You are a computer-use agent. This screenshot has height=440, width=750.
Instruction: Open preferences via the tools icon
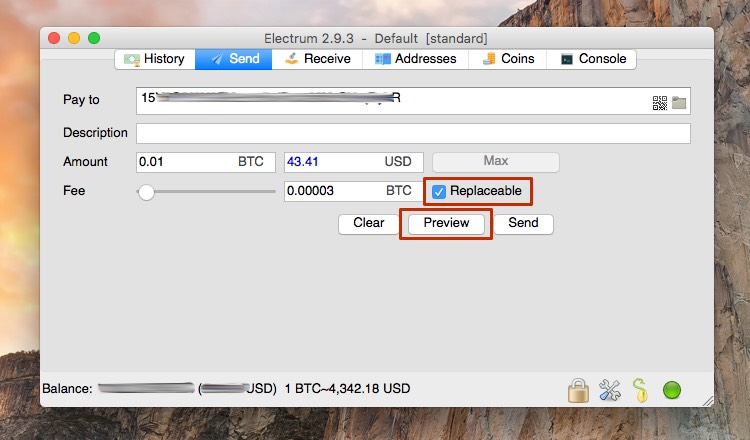610,390
